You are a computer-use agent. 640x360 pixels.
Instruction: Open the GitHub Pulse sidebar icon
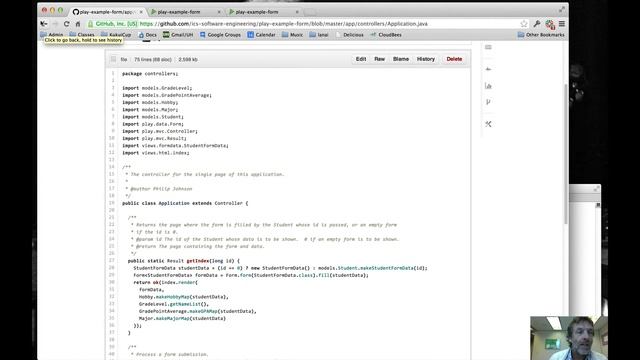point(488,69)
